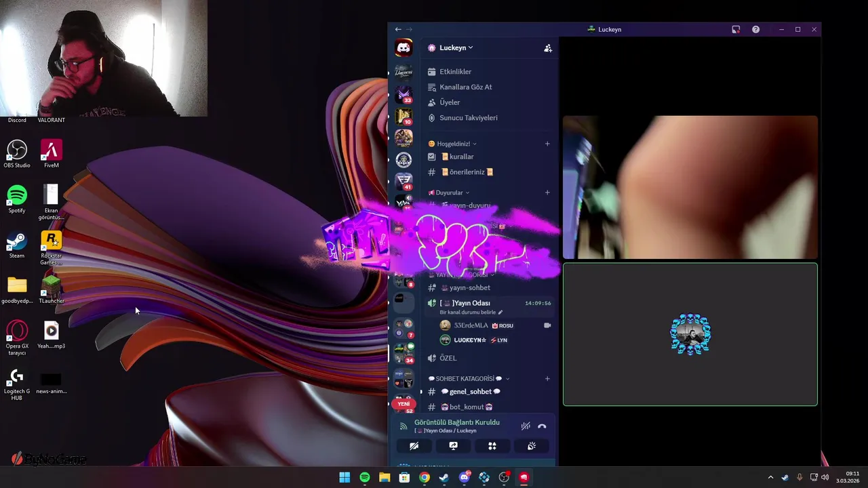Open Opera GX tarayıcı shortcut

click(17, 338)
